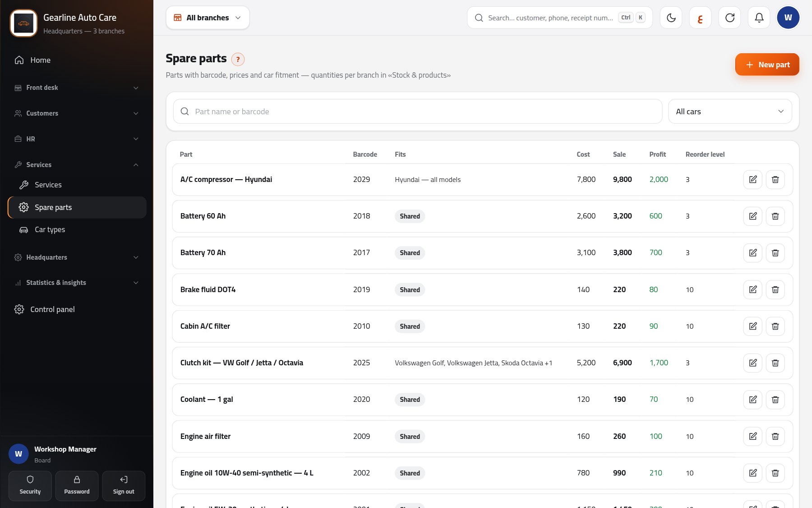Go to Home in sidebar

tap(77, 60)
